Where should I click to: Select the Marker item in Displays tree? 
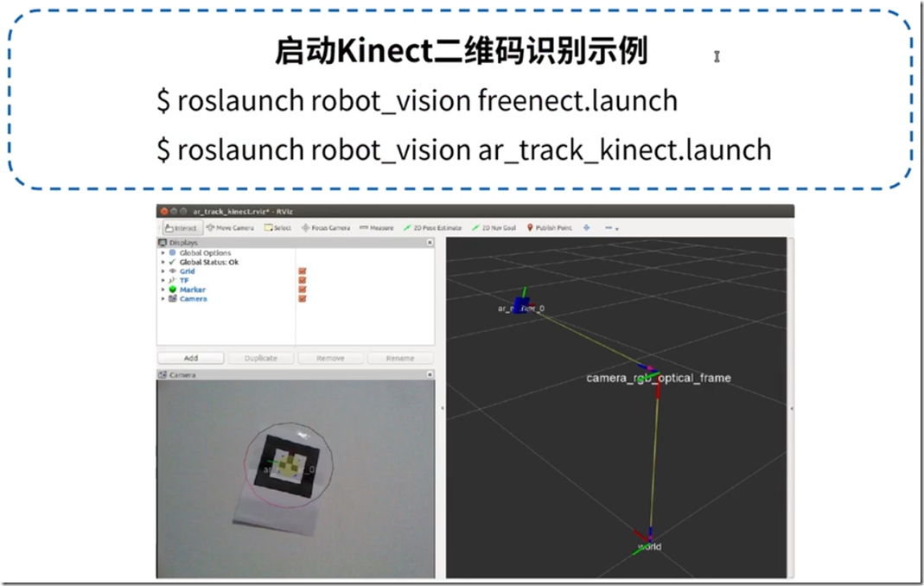[x=193, y=290]
